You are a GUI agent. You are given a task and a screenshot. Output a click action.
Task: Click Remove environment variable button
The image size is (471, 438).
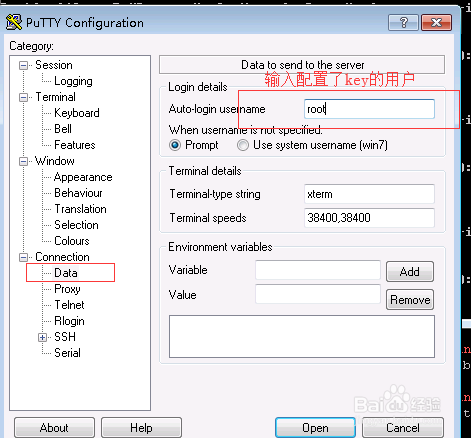410,300
